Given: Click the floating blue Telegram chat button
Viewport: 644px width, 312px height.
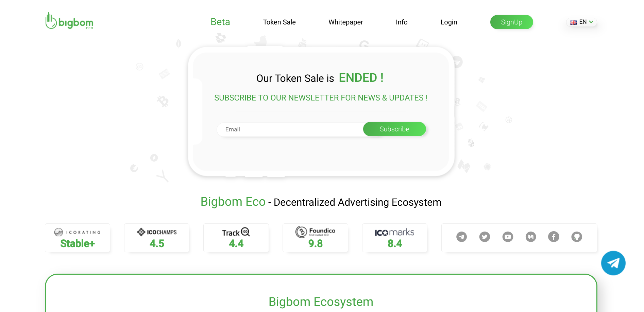Looking at the screenshot, I should 613,263.
